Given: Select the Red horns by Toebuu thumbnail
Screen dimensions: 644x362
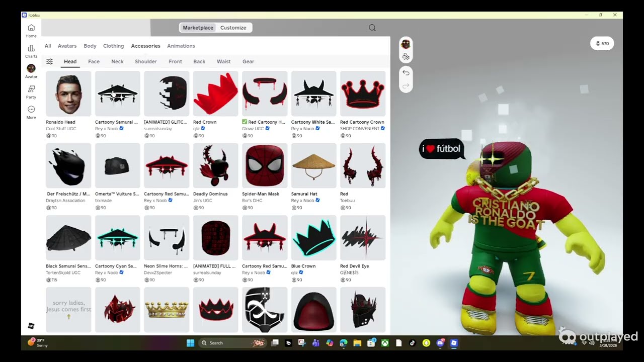Looking at the screenshot, I should 363,165.
